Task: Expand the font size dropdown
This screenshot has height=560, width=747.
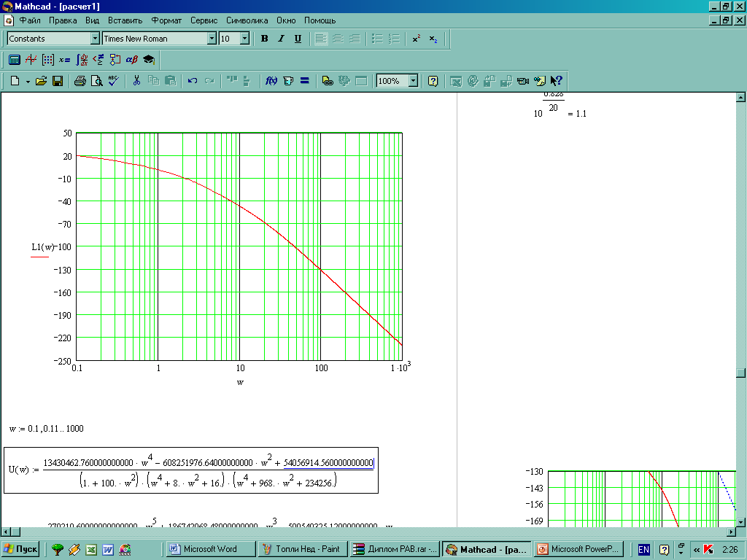Action: (x=245, y=39)
